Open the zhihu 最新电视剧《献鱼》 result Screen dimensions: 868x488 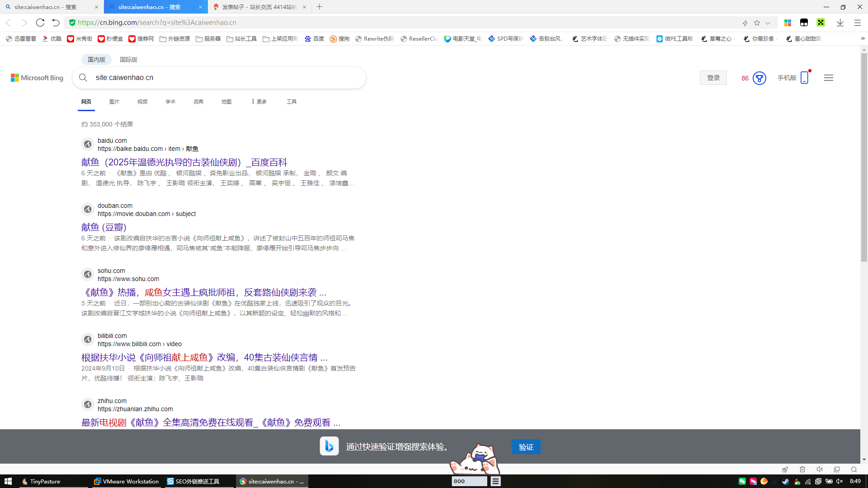(211, 422)
